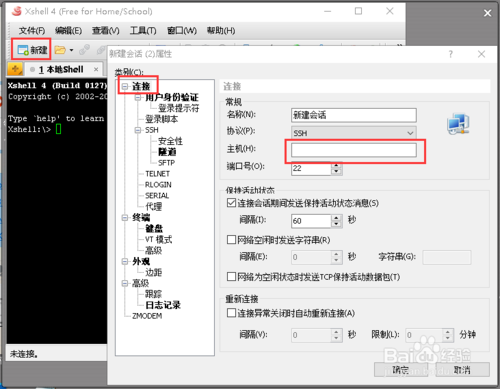Viewport: 500px width, 389px height.
Task: Select VT 模式 tree item
Action: click(x=158, y=239)
